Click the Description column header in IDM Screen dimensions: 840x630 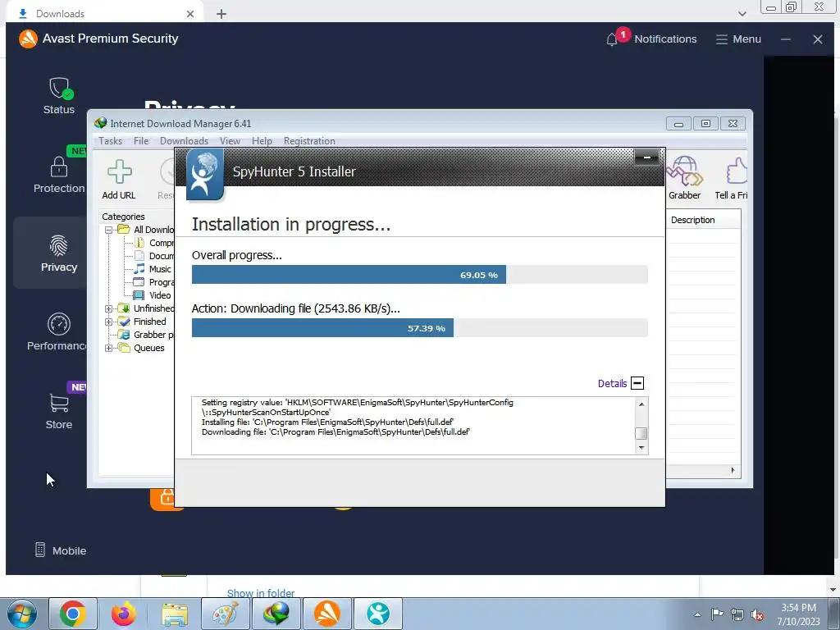702,220
